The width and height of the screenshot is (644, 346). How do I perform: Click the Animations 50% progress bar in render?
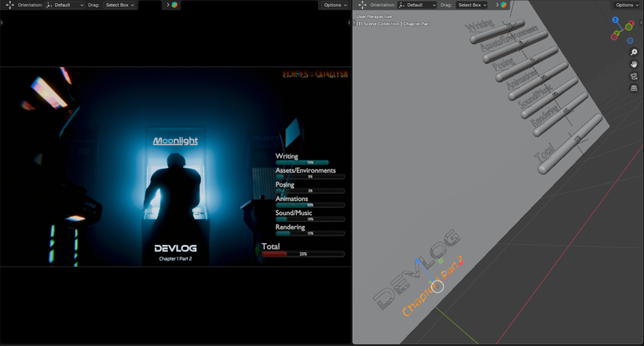tap(310, 205)
